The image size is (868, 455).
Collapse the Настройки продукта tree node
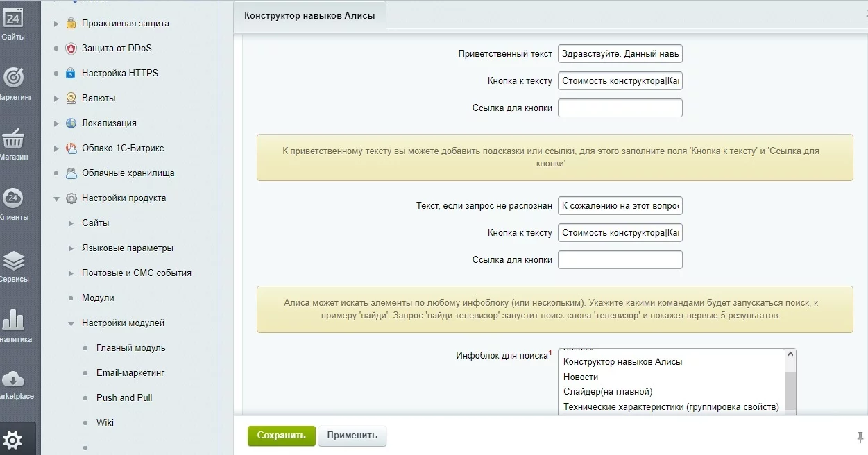(x=57, y=198)
